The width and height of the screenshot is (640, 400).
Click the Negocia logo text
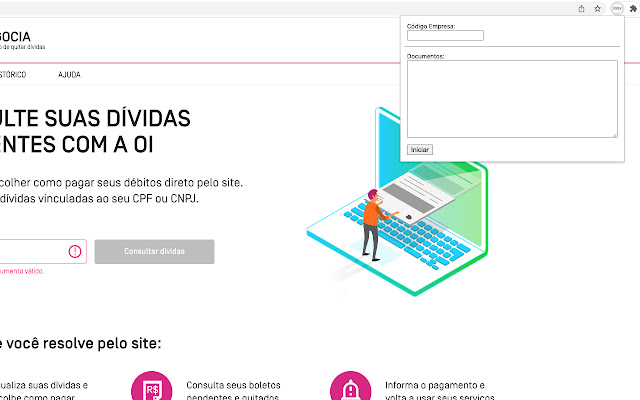tap(15, 37)
